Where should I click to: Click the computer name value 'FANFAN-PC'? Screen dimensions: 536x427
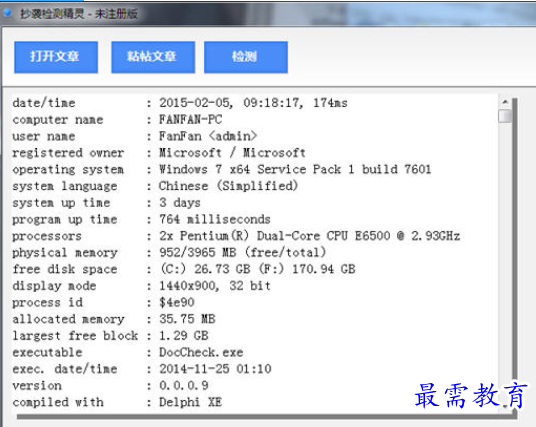click(190, 119)
